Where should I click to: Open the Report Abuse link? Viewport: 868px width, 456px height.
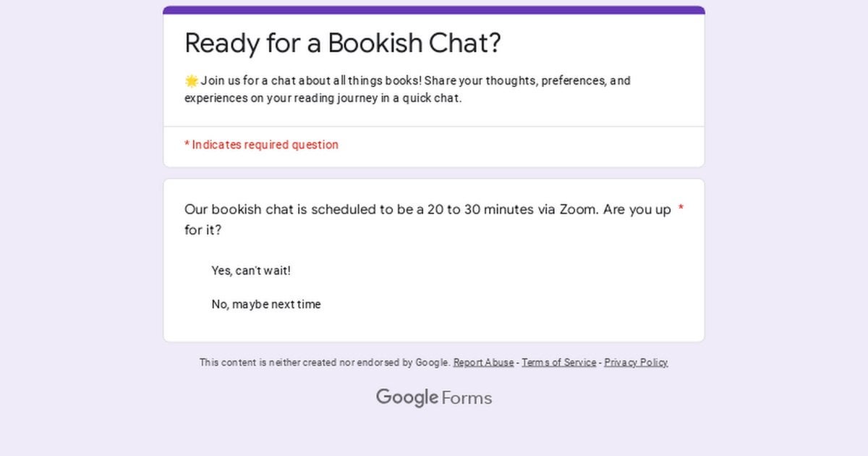click(484, 363)
